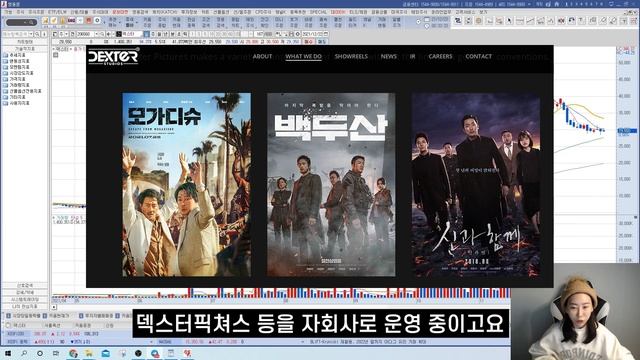
Task: Open the 백두산 movie poster
Action: point(331,184)
